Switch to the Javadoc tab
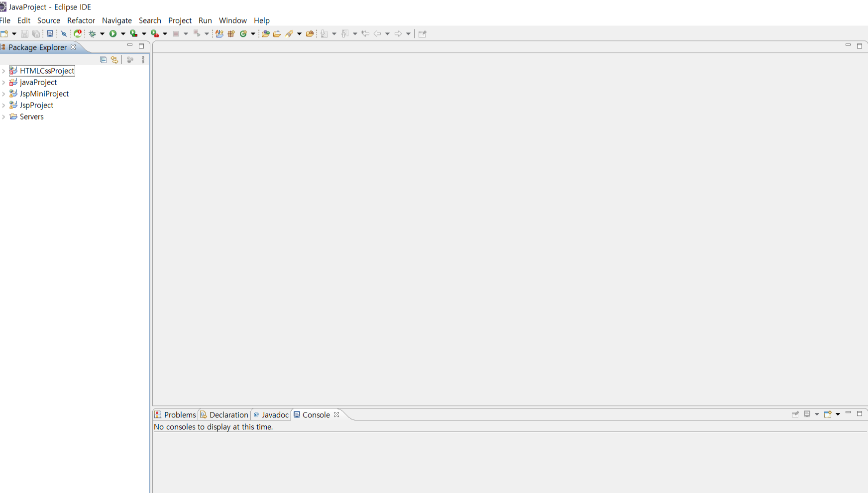Screen dimensions: 868x493 pos(271,415)
